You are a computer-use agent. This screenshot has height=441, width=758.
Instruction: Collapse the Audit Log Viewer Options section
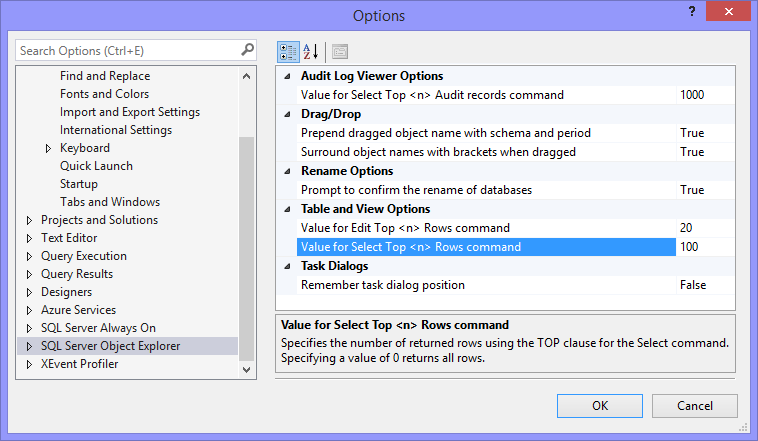(288, 76)
